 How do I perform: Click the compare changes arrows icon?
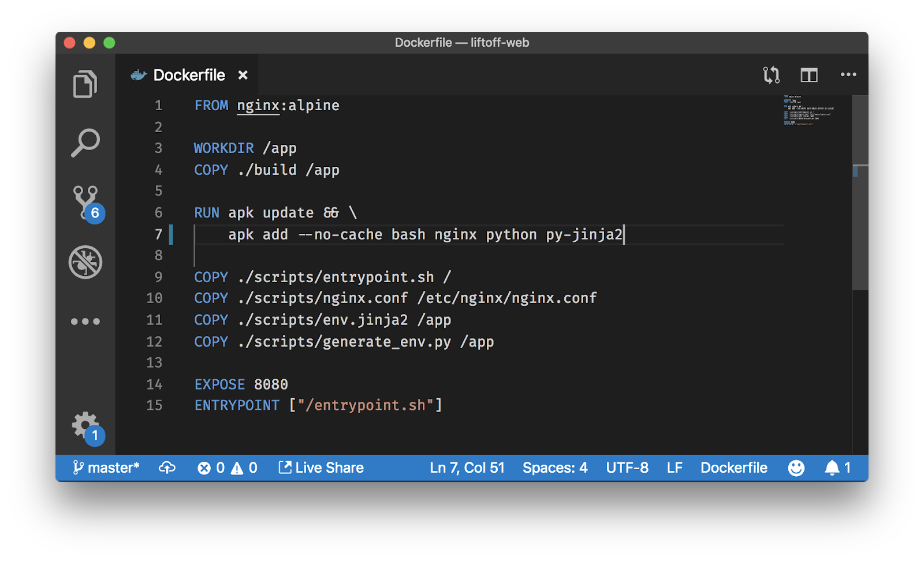click(x=772, y=75)
